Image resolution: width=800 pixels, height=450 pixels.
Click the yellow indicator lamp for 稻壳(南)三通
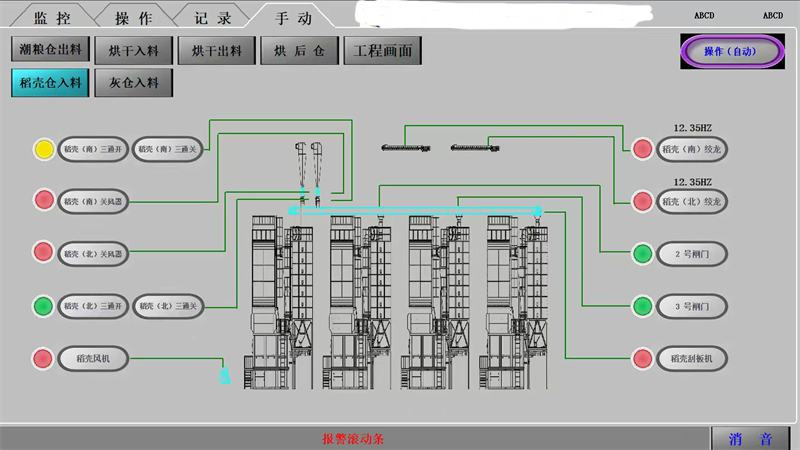(44, 149)
